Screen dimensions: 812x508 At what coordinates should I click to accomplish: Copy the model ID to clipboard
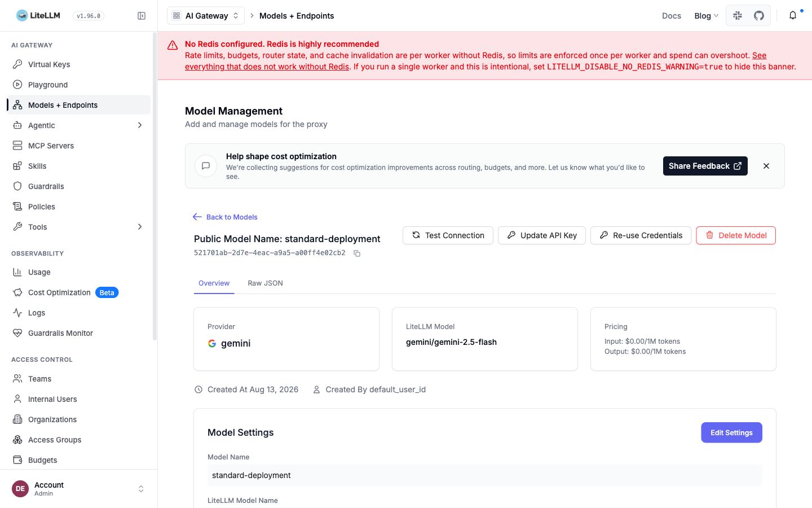click(357, 253)
